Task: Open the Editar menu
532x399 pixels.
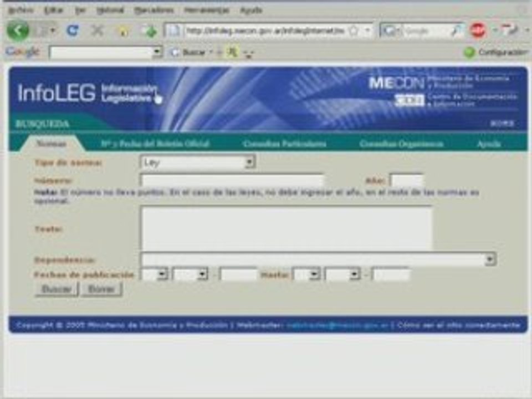Action: [54, 10]
